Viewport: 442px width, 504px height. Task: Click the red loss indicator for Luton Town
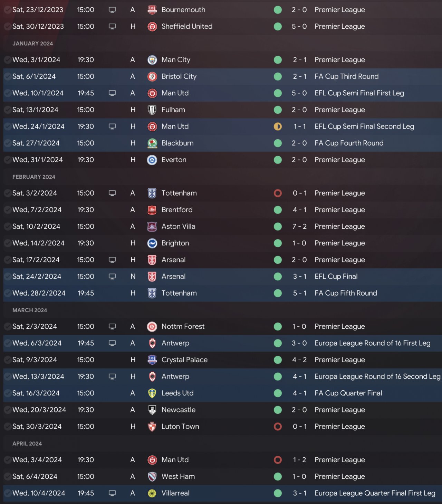(x=278, y=427)
